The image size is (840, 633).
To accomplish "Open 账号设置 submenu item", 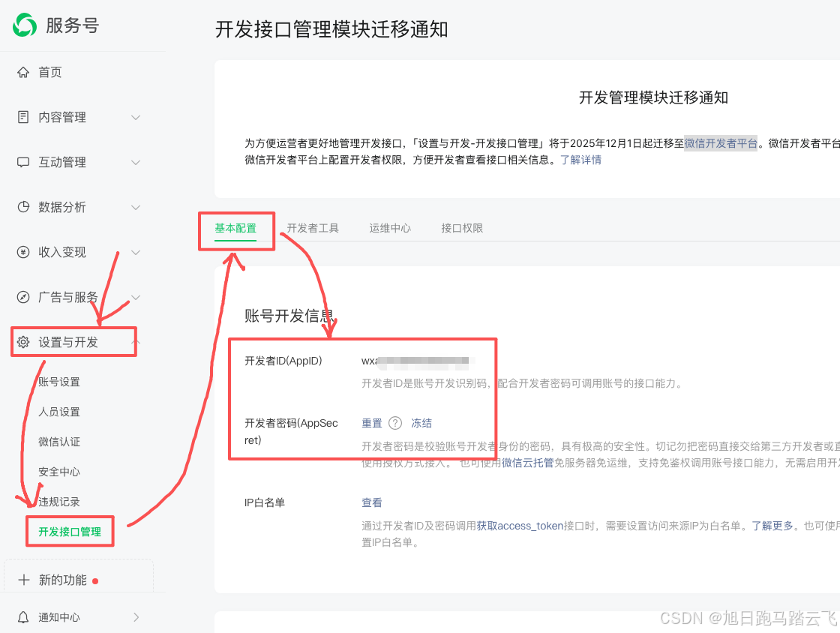I will click(x=59, y=382).
